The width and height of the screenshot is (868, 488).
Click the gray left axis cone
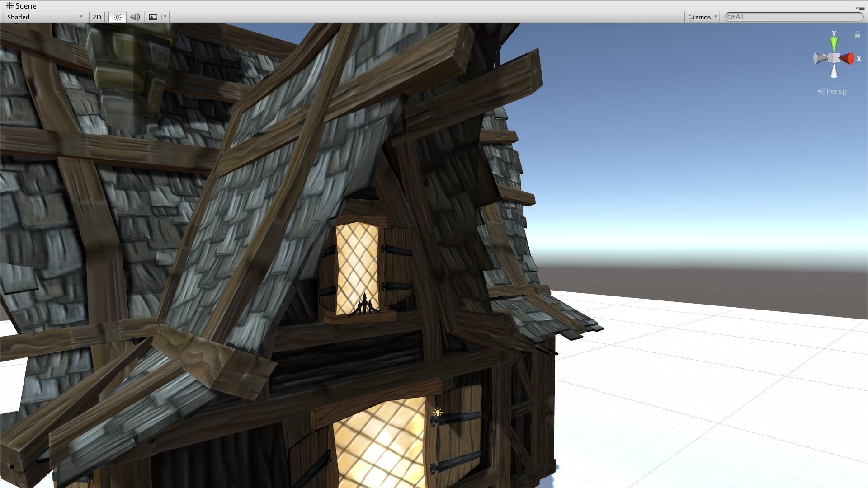(820, 58)
